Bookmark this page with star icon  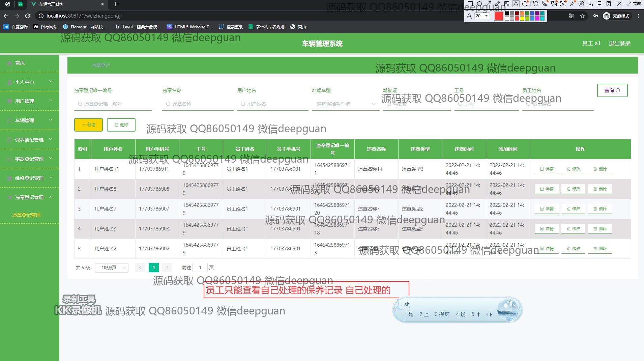click(582, 16)
